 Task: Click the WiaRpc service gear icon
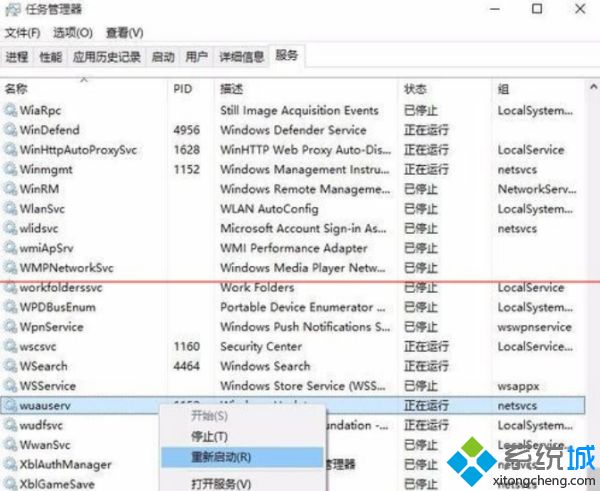[x=10, y=110]
